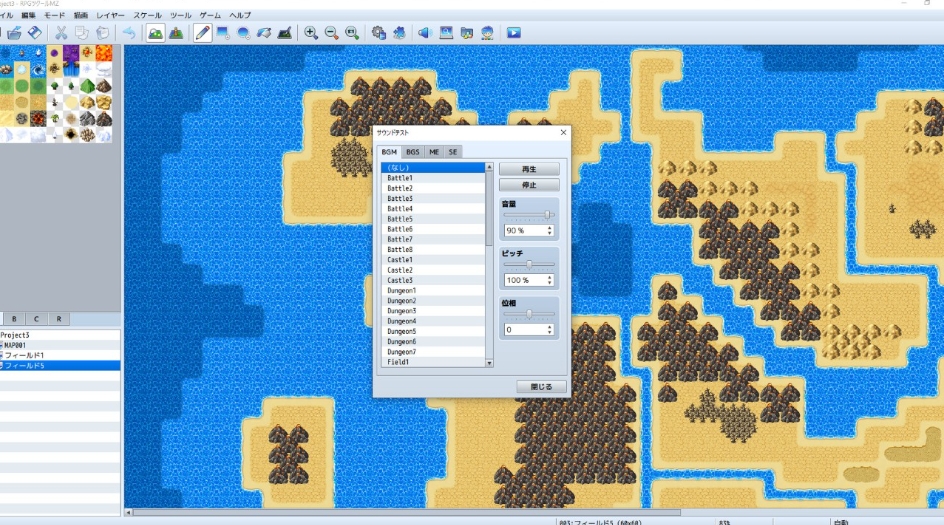Save the project using the disk icon

pyautogui.click(x=35, y=33)
